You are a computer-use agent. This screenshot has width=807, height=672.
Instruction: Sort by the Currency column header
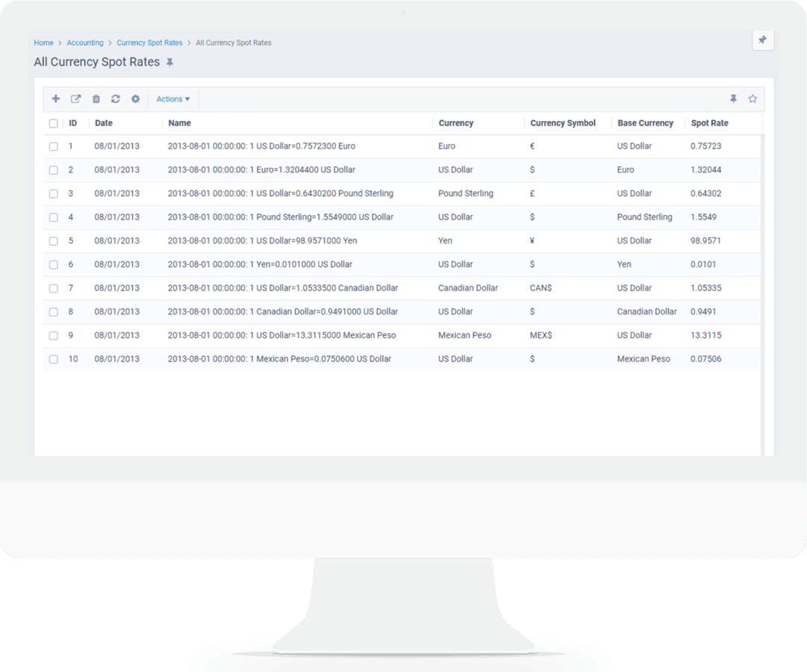tap(456, 123)
